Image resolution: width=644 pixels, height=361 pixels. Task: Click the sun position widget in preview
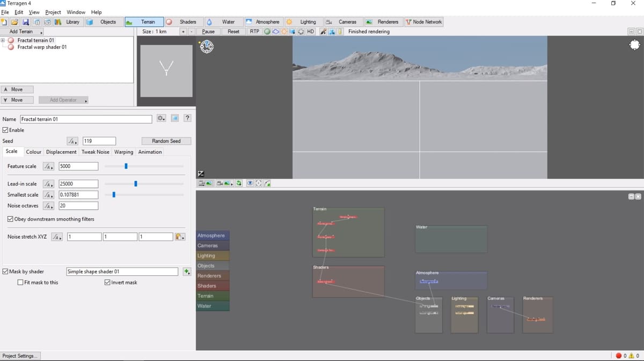tap(635, 45)
